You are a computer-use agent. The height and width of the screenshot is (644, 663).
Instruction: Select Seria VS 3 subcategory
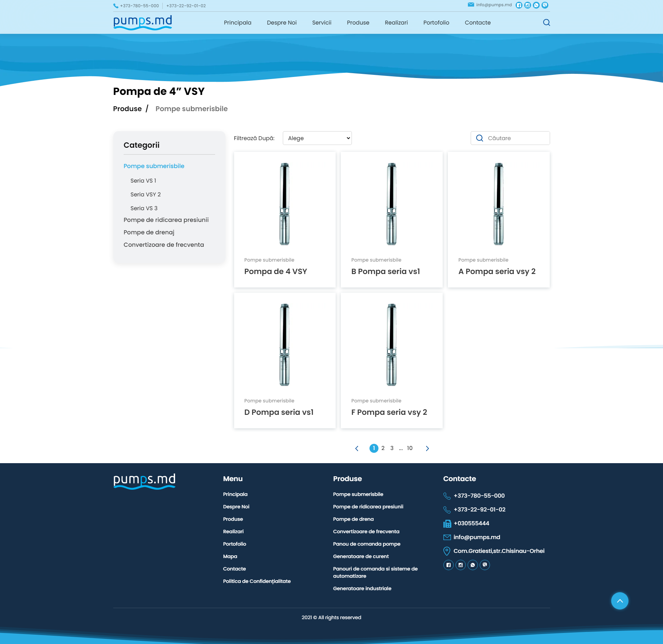coord(144,208)
